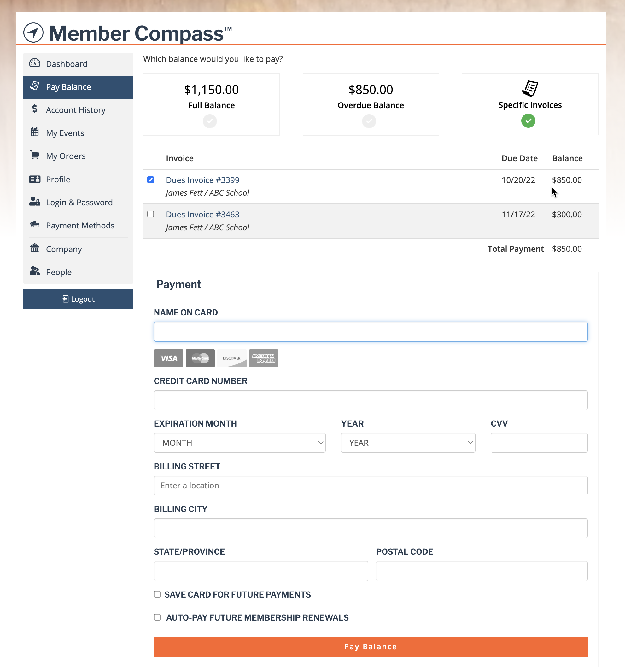
Task: Open the expiration Year dropdown
Action: point(408,443)
